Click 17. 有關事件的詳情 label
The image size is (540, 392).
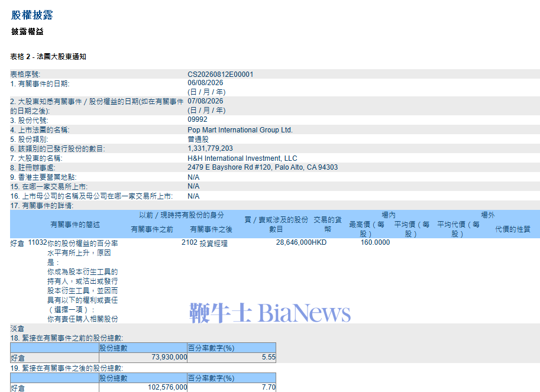[x=41, y=206]
